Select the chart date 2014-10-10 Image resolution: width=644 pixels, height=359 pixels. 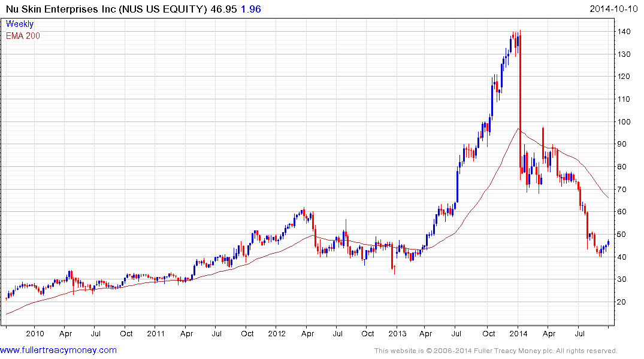tap(613, 9)
